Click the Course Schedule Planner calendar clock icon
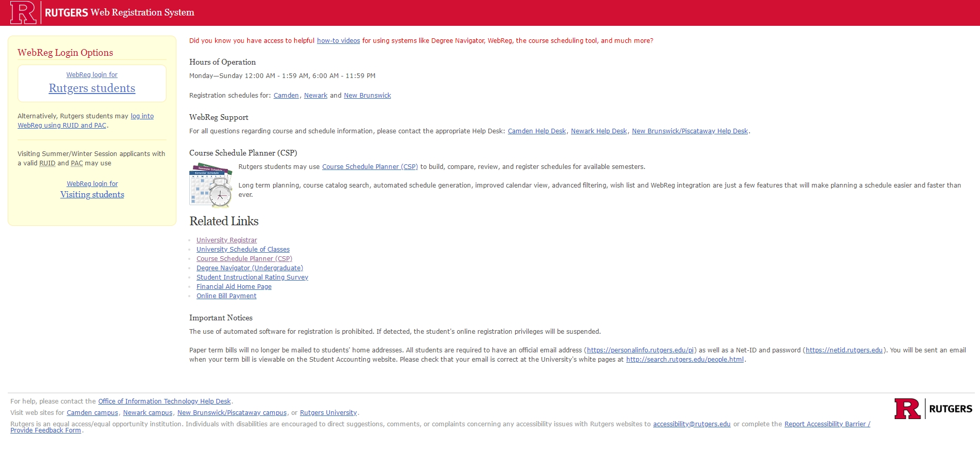Image resolution: width=980 pixels, height=464 pixels. click(210, 185)
